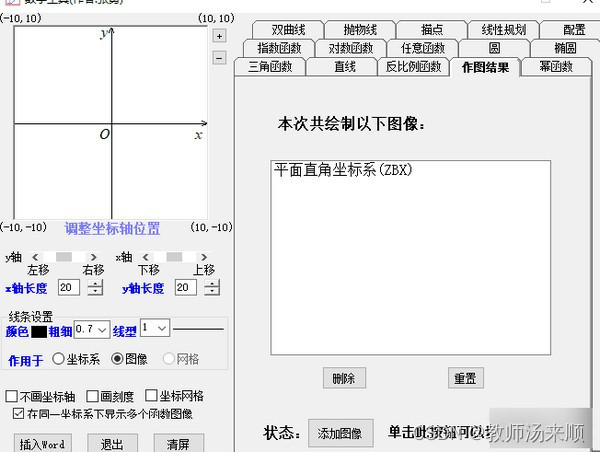This screenshot has width=600, height=452.
Task: Click 添加图像 status button
Action: coord(341,433)
